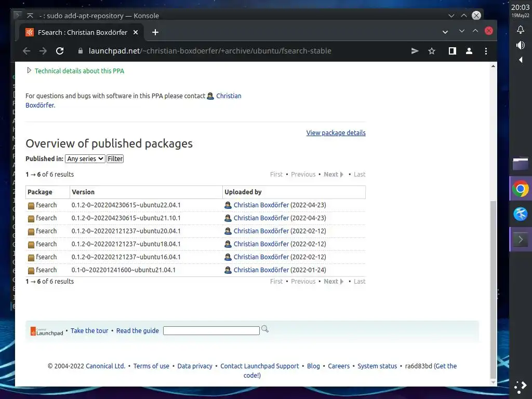The height and width of the screenshot is (399, 532).
Task: Click the browser forward arrow
Action: [x=43, y=51]
